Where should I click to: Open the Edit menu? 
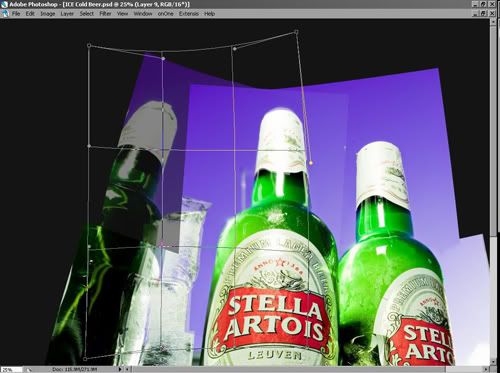point(30,14)
